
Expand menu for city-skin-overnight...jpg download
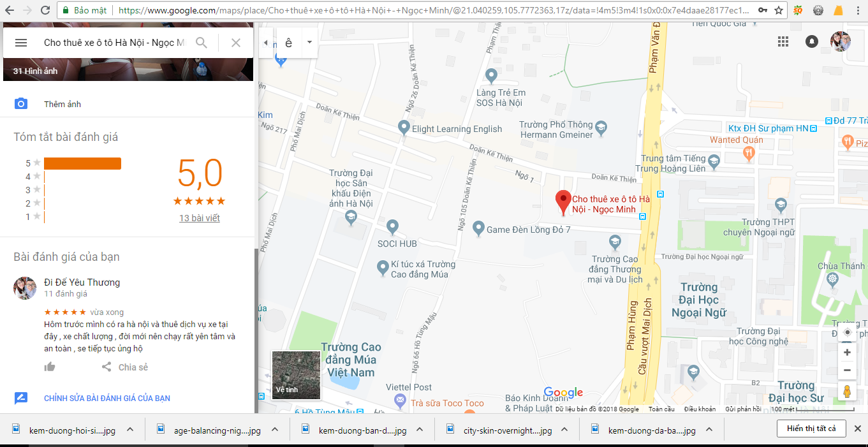[x=565, y=429]
